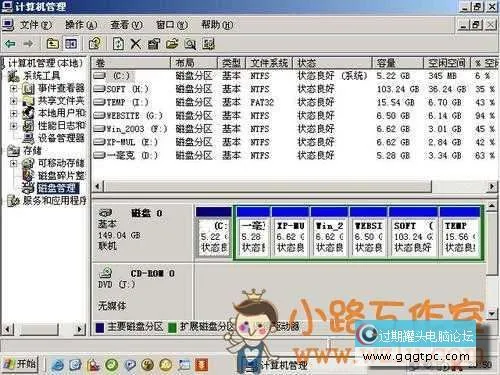
Task: Click the 磁盘 0 disk label
Action: [147, 213]
